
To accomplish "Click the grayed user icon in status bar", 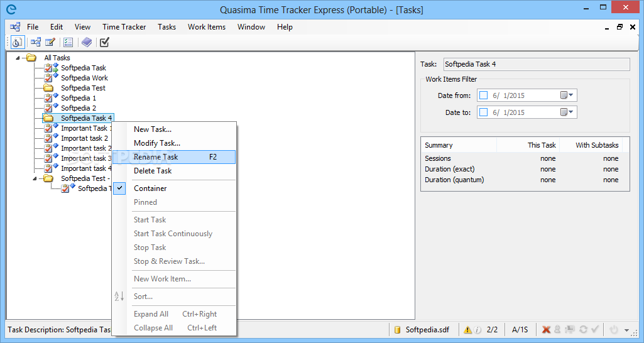I will [557, 329].
